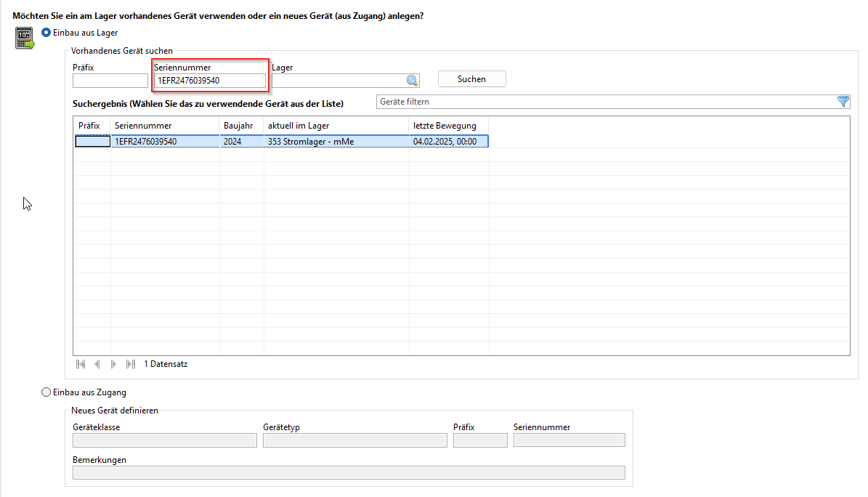
Task: Select the Einbau aus Zugang option
Action: 46,392
